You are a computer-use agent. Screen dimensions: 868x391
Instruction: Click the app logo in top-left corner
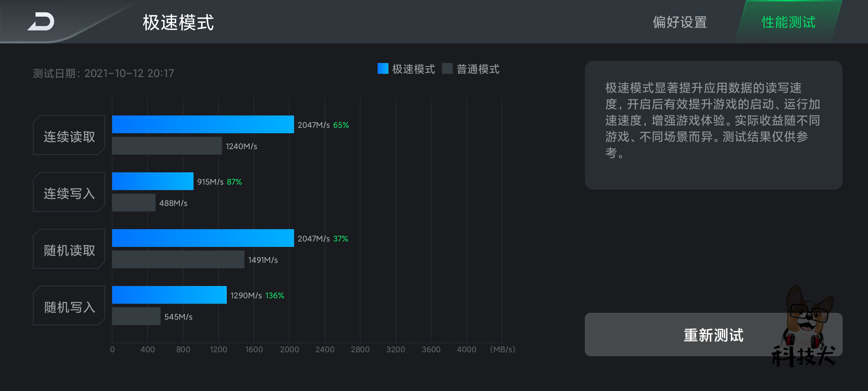41,22
